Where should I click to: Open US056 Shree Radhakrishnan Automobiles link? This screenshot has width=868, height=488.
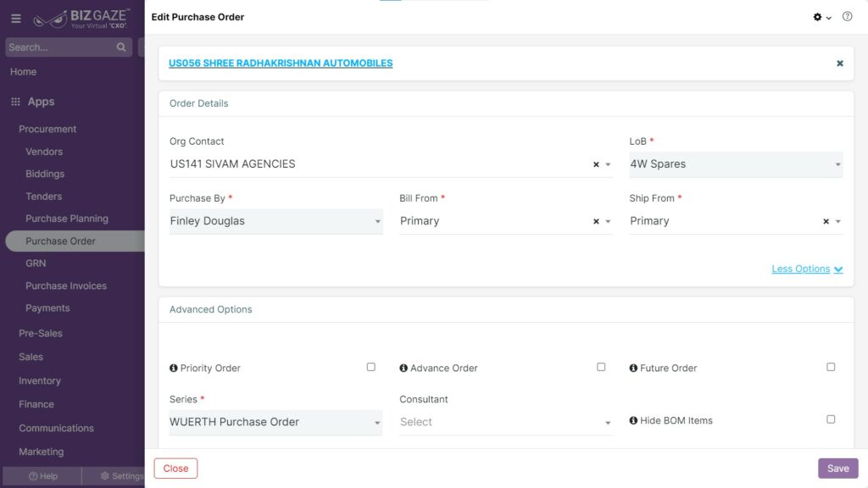281,63
